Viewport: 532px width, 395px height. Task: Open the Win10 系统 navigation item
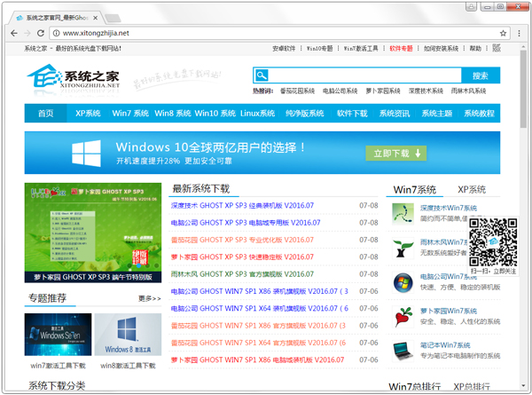(x=215, y=113)
